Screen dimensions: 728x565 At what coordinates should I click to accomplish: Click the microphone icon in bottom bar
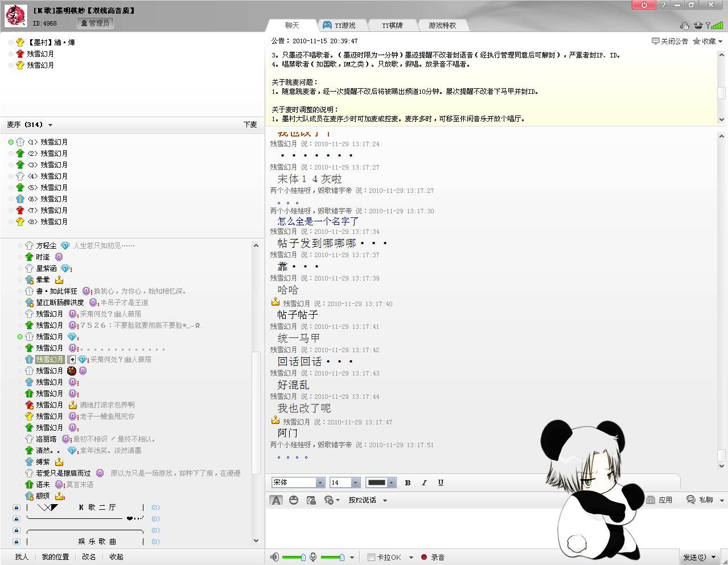pyautogui.click(x=313, y=557)
